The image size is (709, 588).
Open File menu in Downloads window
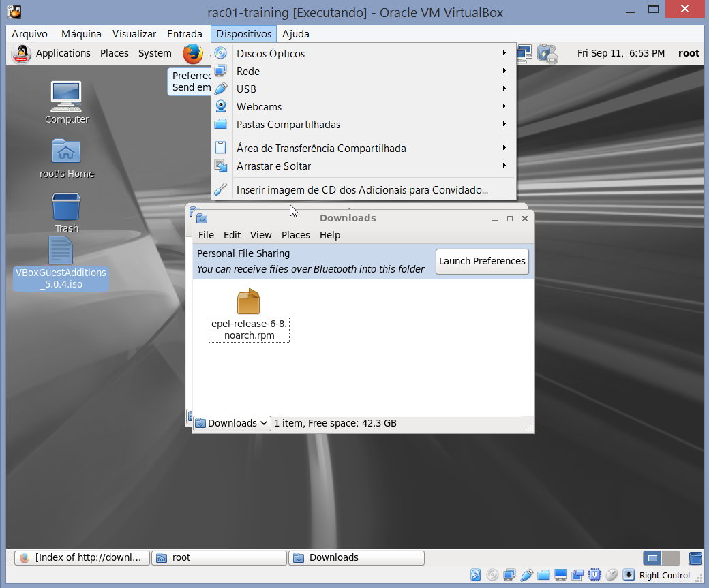206,235
